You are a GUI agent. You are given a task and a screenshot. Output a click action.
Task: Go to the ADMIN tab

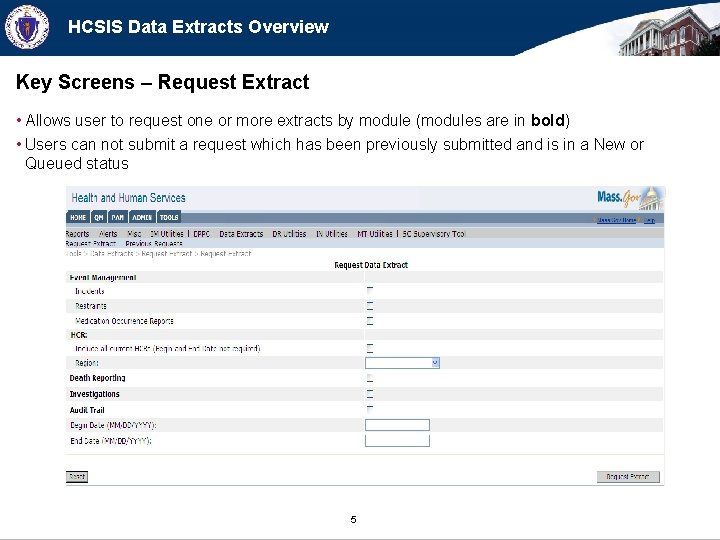[142, 217]
